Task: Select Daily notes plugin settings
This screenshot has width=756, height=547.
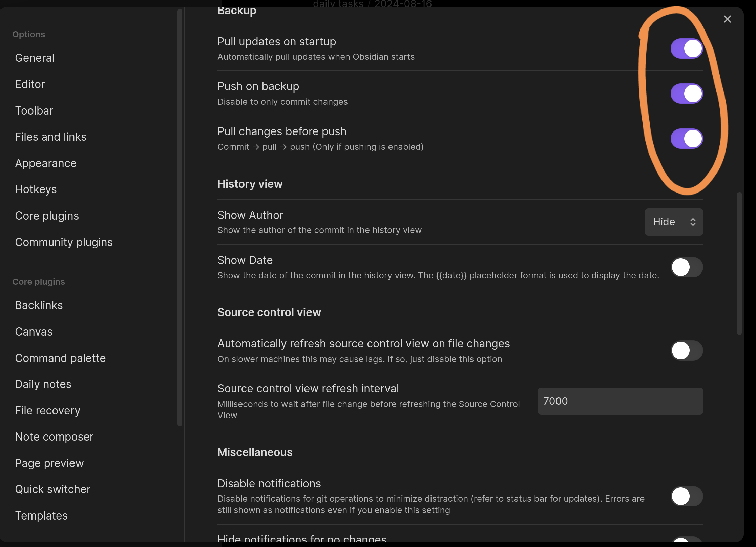Action: point(43,384)
